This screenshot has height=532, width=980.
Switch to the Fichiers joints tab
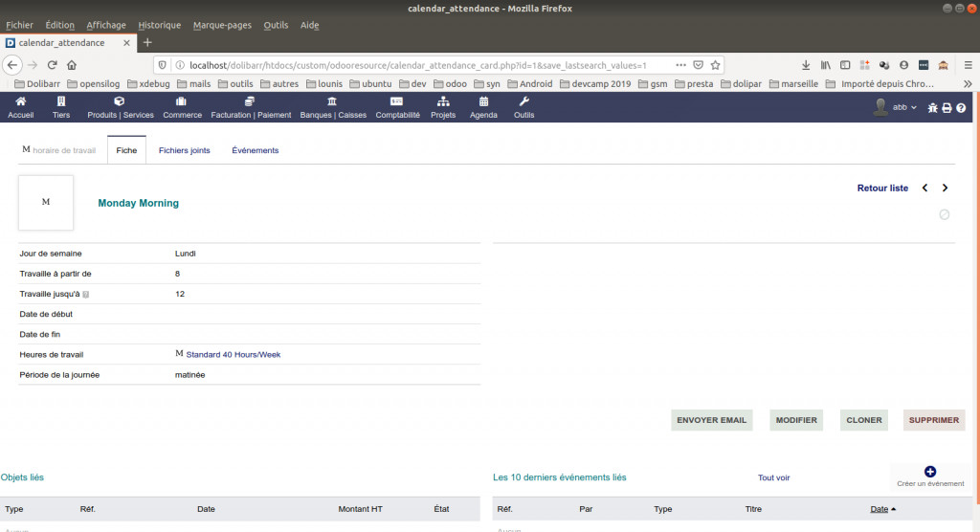point(184,150)
